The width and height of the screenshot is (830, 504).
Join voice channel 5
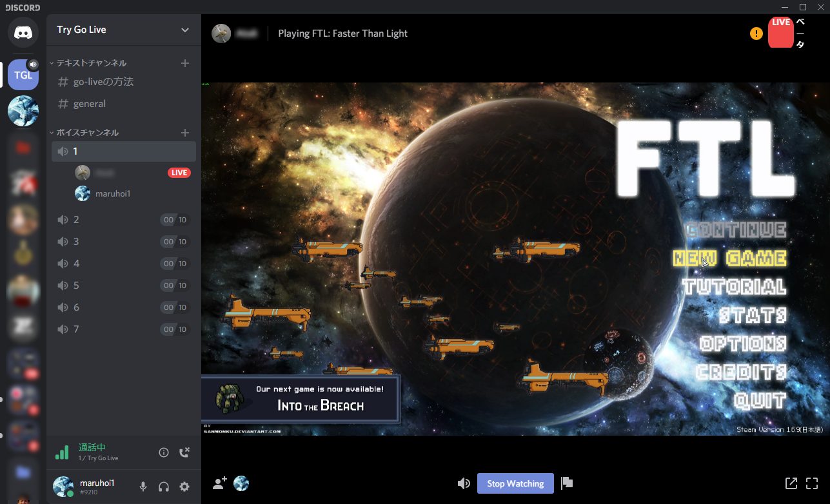124,286
